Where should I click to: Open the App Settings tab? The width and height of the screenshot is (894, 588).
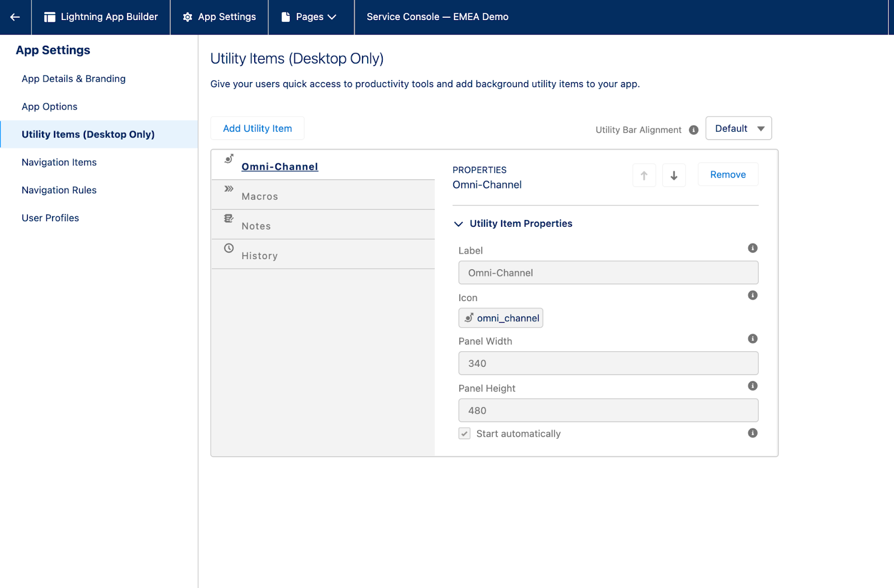coord(219,17)
